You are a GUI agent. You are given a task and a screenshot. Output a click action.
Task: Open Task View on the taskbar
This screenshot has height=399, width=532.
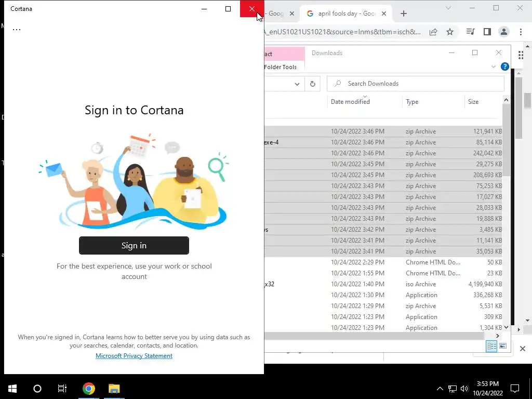point(62,389)
